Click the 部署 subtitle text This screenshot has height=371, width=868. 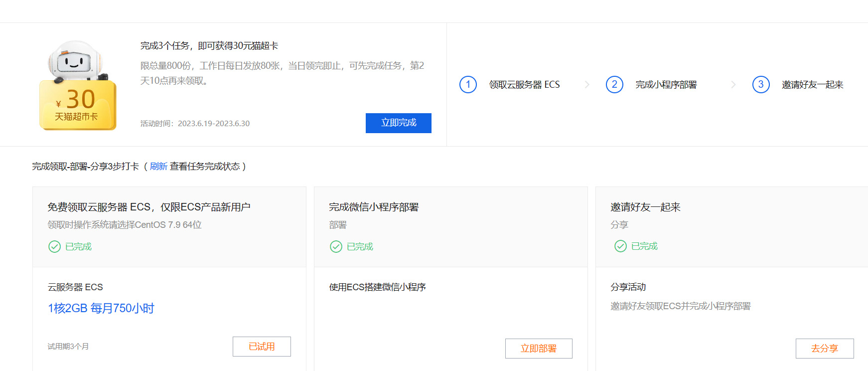338,225
